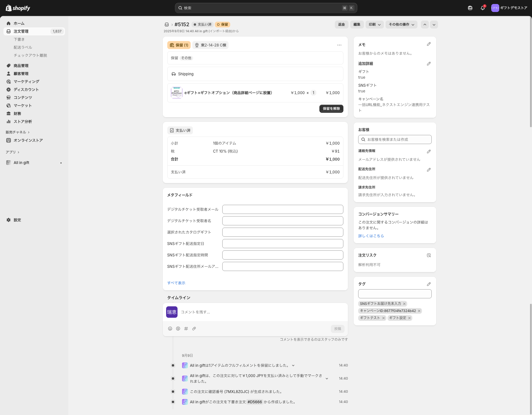Remove the ギフト設定 tag

click(x=409, y=318)
